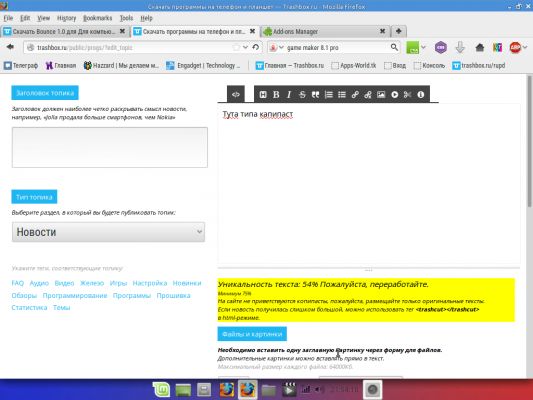The width and height of the screenshot is (533, 400).
Task: Apply strikethrough formatting in editor toolbar
Action: 302,94
